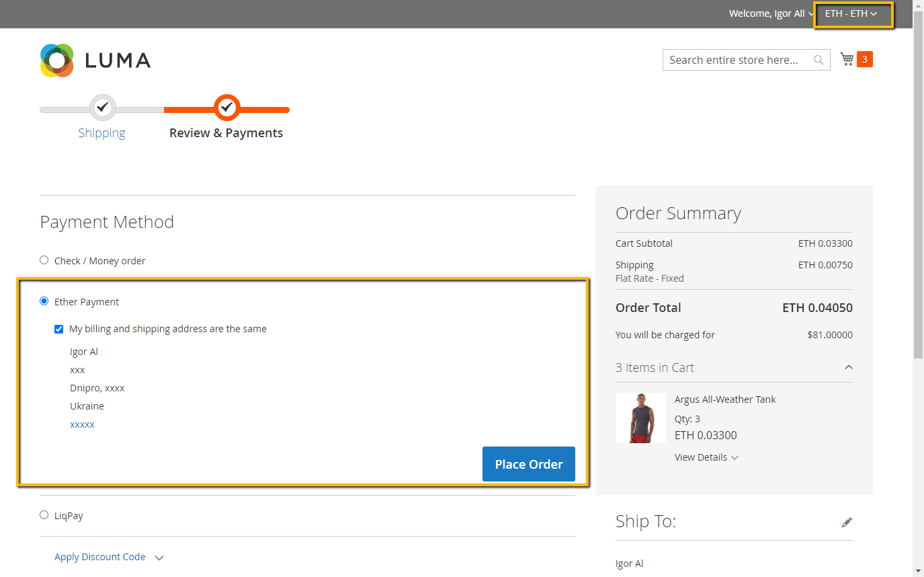Open the shopping cart icon
This screenshot has height=577, width=924.
[847, 59]
